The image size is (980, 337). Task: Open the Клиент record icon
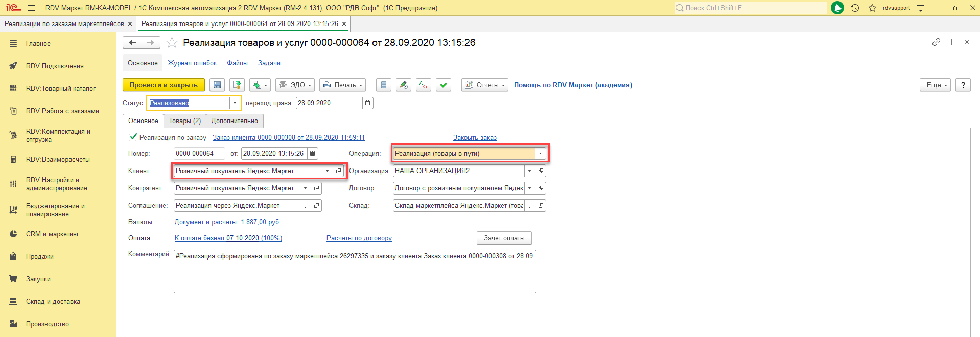click(x=338, y=171)
